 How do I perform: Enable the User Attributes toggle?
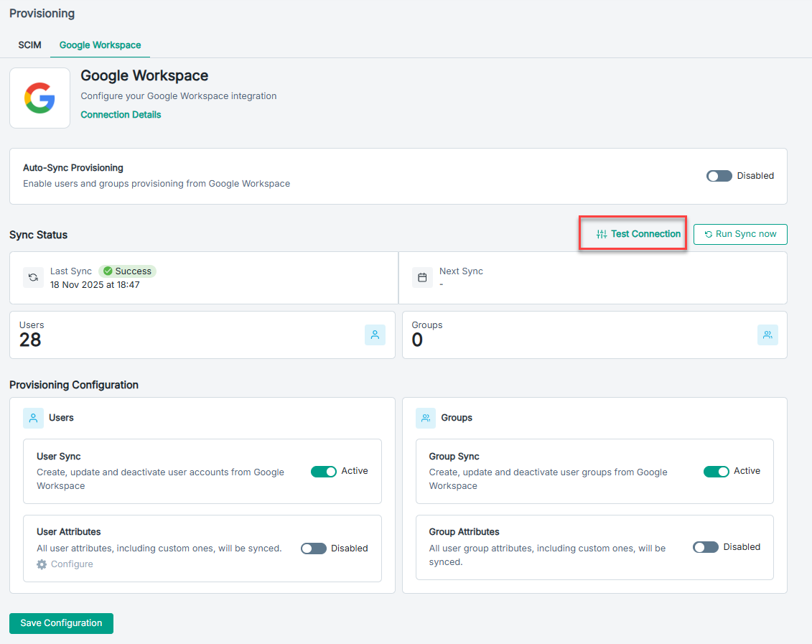313,549
